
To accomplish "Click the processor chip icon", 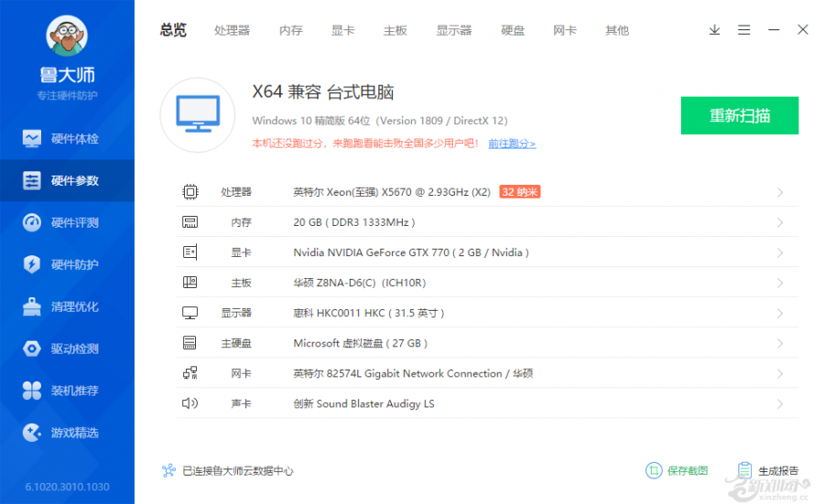I will pyautogui.click(x=190, y=192).
